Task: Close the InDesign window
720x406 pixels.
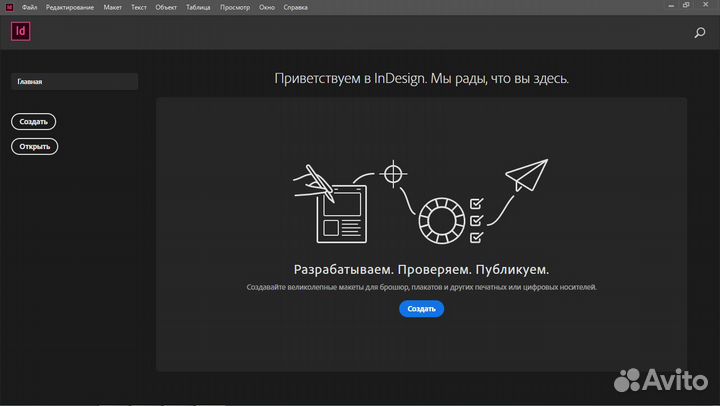Action: pos(706,5)
